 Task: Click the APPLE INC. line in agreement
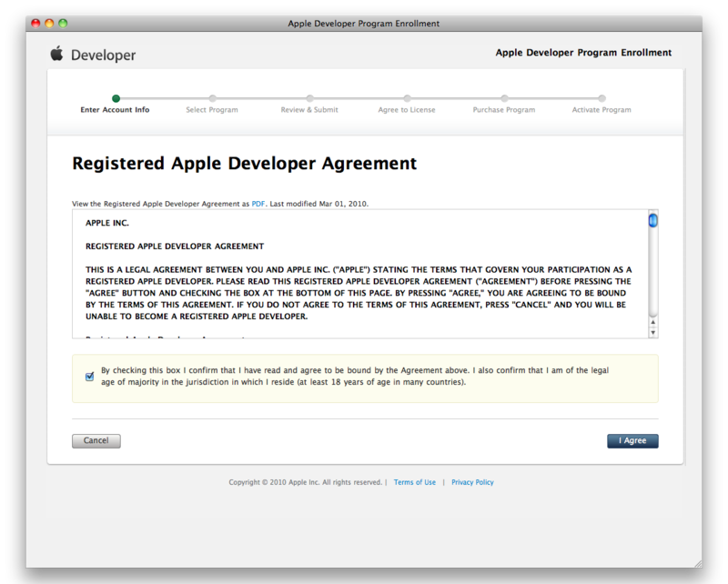tap(107, 223)
